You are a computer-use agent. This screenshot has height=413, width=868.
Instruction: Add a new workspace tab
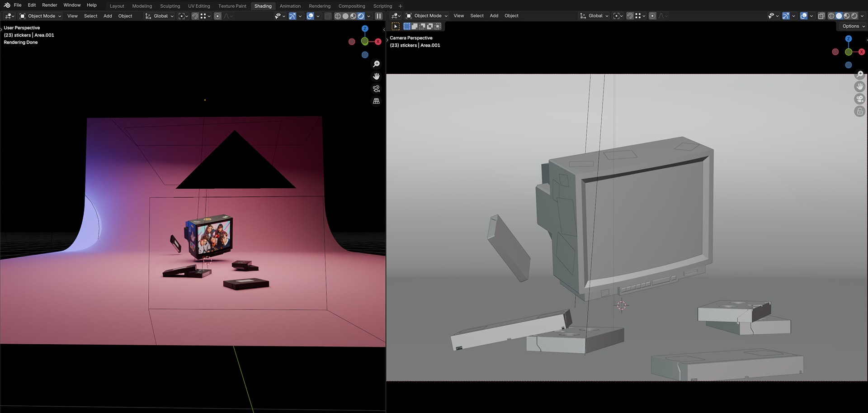click(x=400, y=6)
